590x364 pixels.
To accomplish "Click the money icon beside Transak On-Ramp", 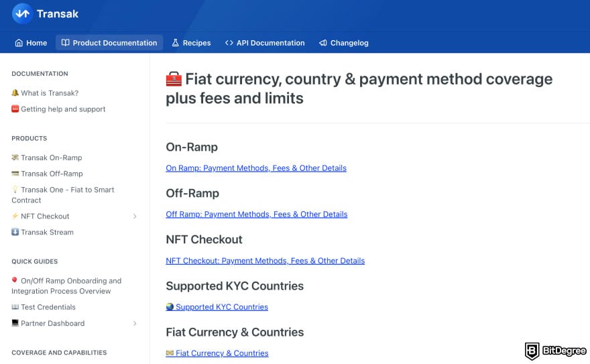I will [15, 157].
